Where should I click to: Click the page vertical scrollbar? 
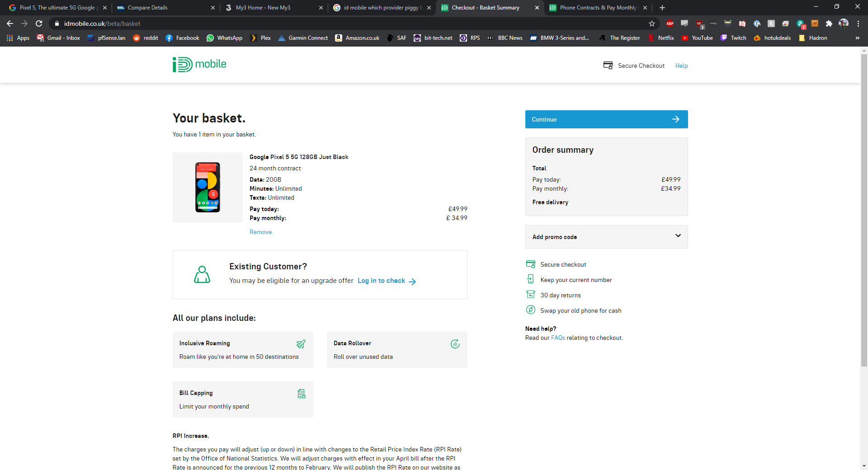click(864, 210)
